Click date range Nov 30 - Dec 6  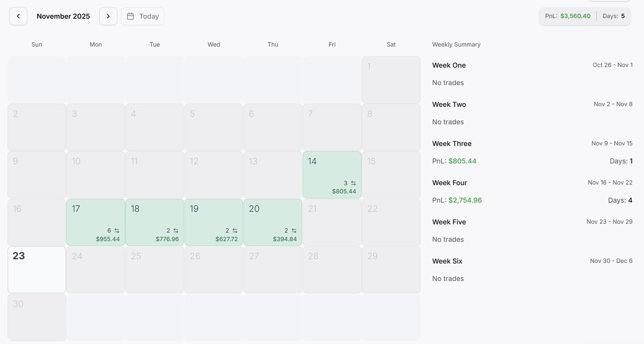611,261
